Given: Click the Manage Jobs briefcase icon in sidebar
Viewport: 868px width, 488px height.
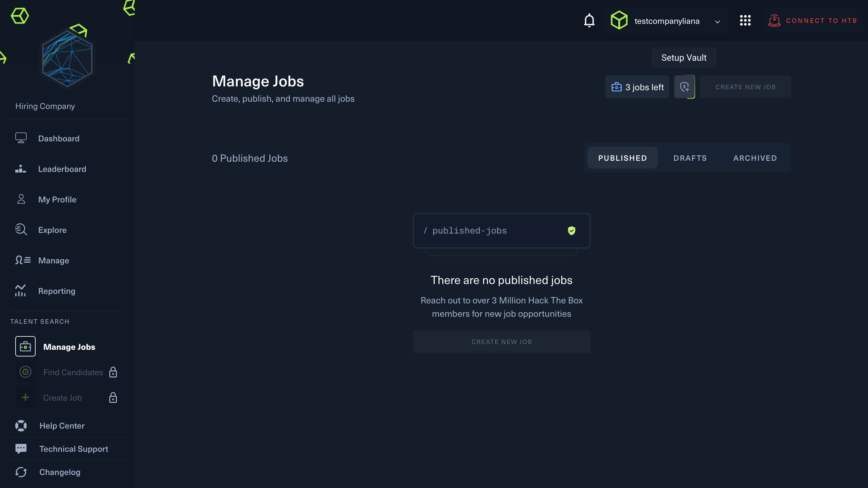Looking at the screenshot, I should point(25,346).
